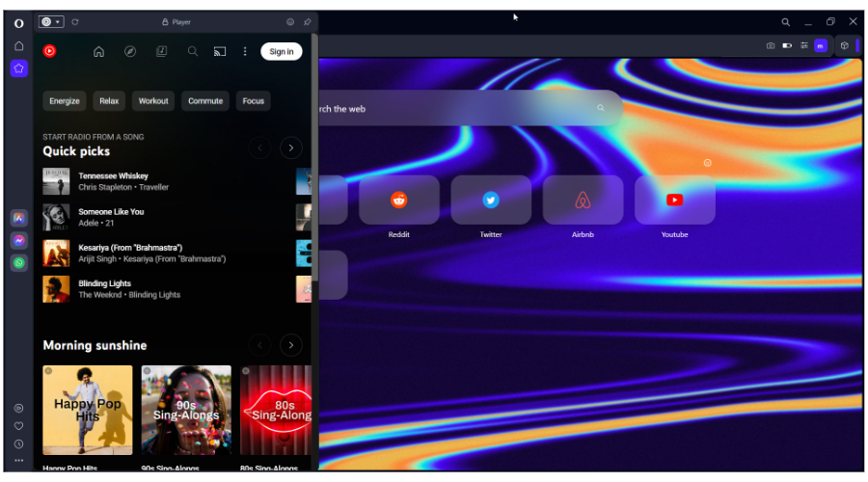Screen dimensions: 868x482
Task: Open Easy setup sliders icon
Action: [803, 46]
